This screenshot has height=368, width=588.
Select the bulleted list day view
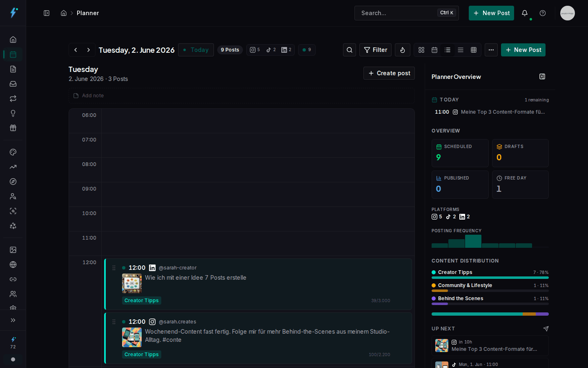tap(448, 50)
